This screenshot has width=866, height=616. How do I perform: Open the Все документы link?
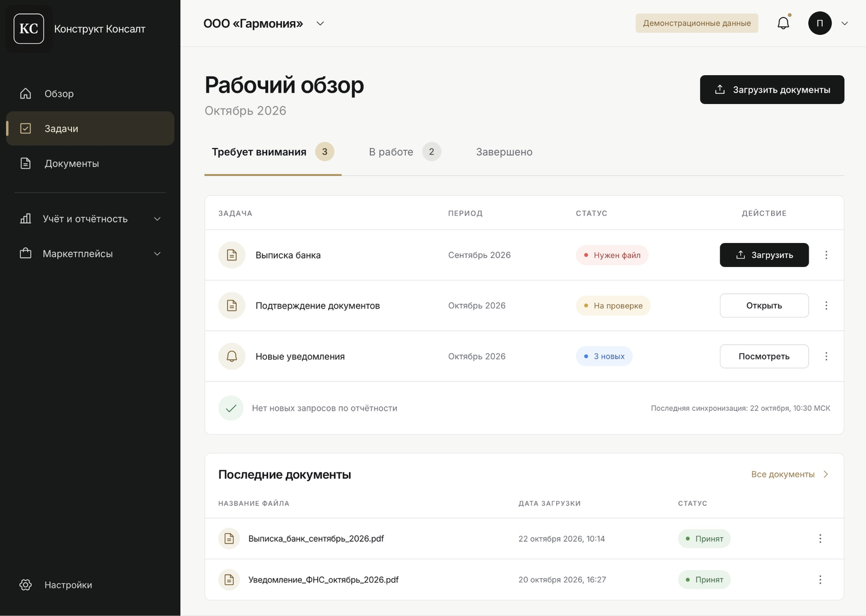coord(790,474)
